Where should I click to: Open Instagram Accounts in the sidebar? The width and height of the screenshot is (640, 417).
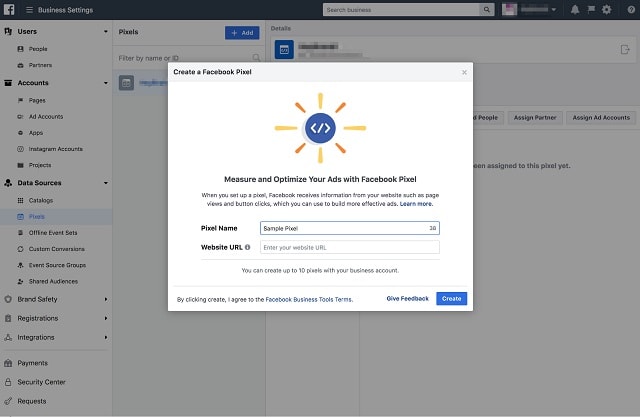56,149
